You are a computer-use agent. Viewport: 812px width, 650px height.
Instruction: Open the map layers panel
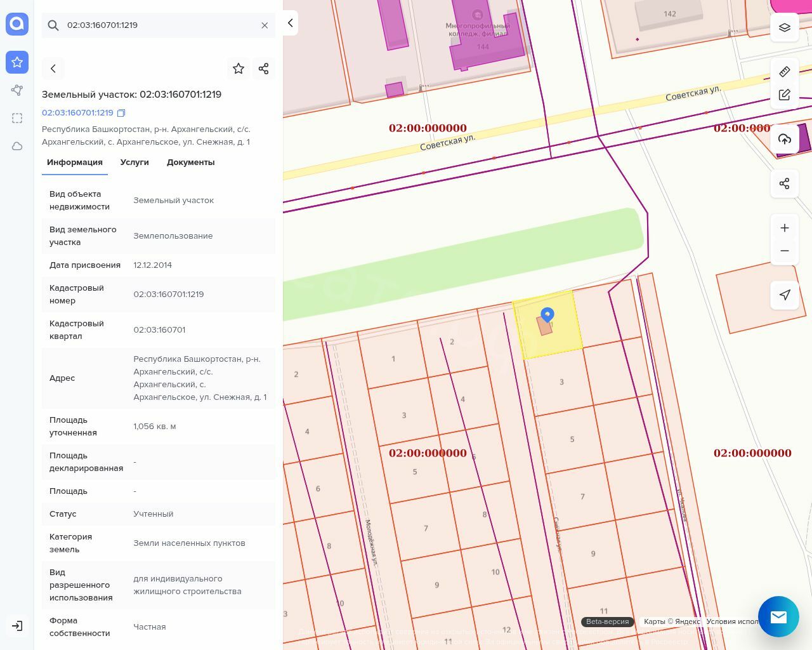tap(784, 27)
